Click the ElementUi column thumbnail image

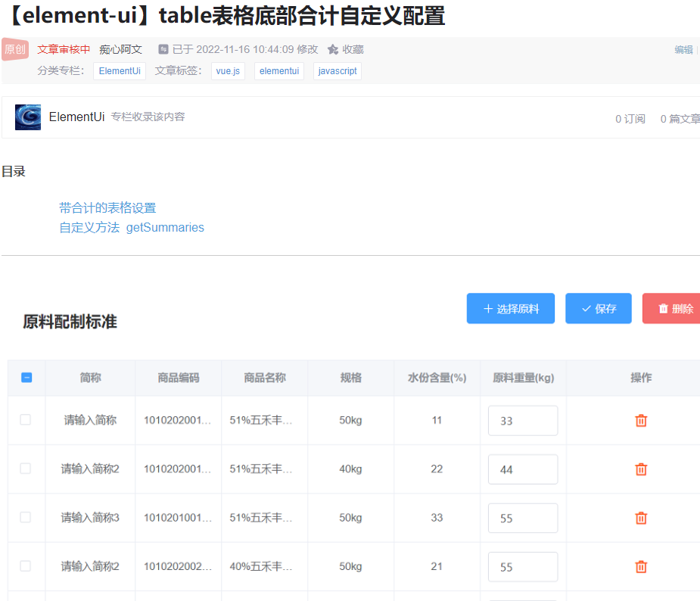28,117
